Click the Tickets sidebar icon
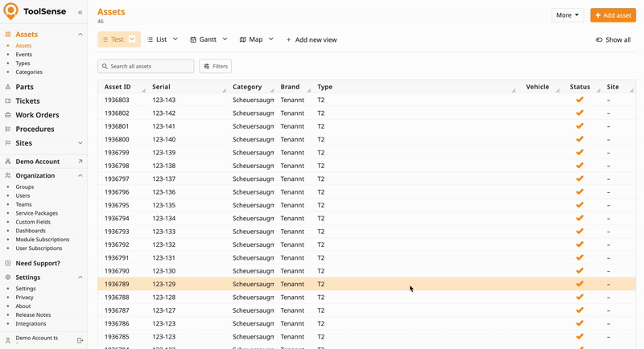The width and height of the screenshot is (644, 349). coord(8,101)
